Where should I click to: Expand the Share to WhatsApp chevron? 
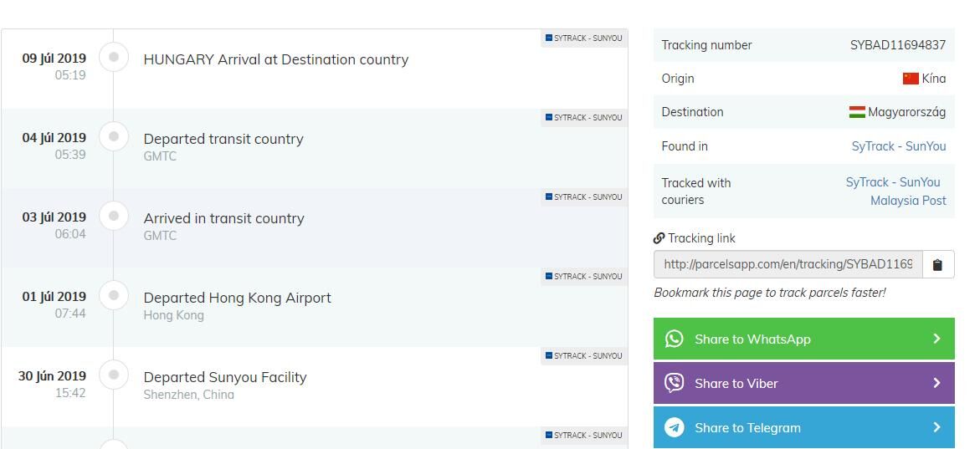point(936,339)
